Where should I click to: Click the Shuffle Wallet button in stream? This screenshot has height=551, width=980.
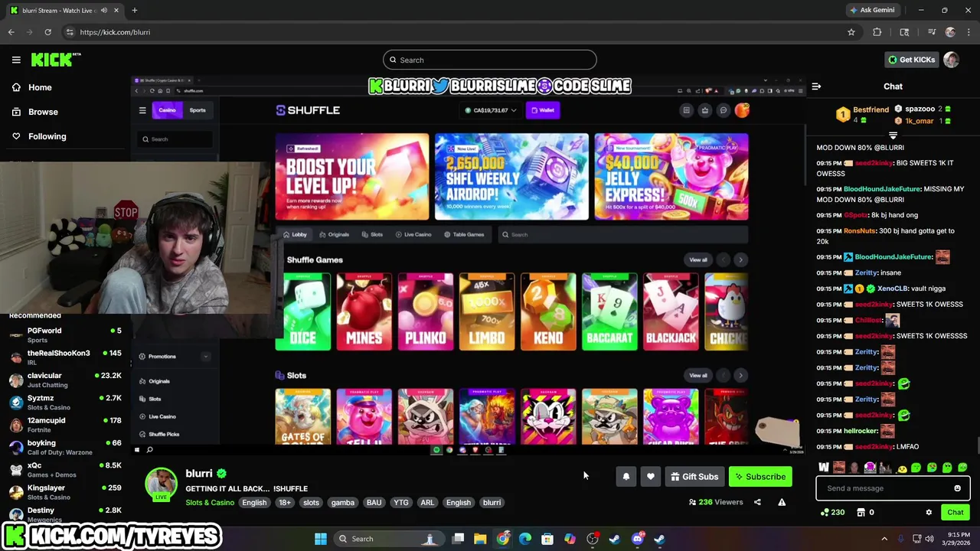pyautogui.click(x=543, y=110)
